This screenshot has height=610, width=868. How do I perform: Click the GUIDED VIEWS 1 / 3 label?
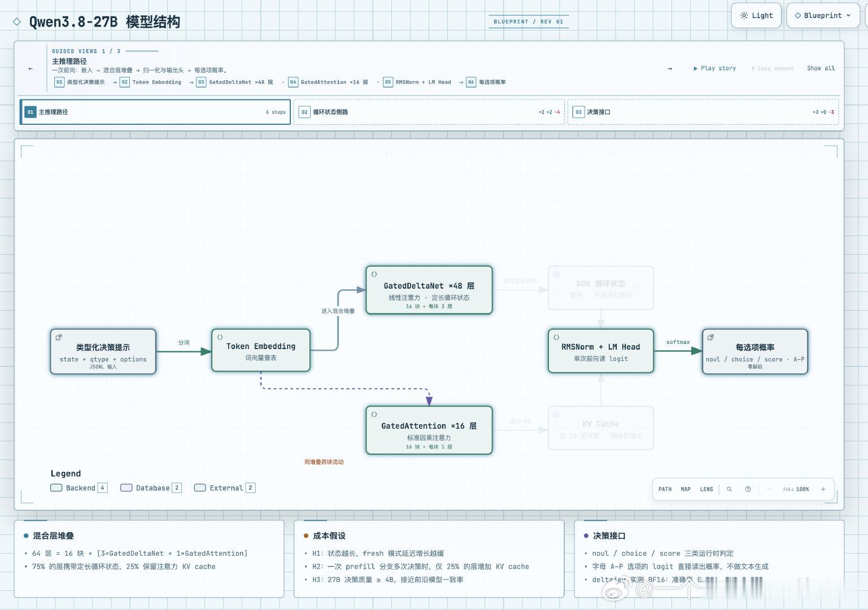coord(86,51)
